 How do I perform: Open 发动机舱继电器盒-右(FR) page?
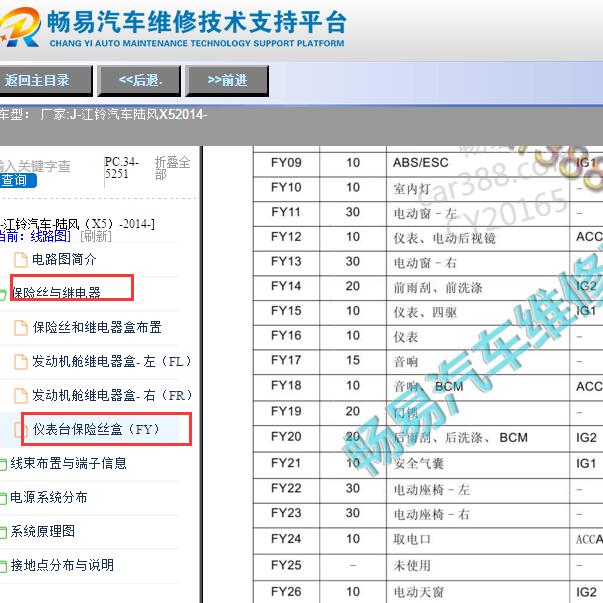point(112,395)
